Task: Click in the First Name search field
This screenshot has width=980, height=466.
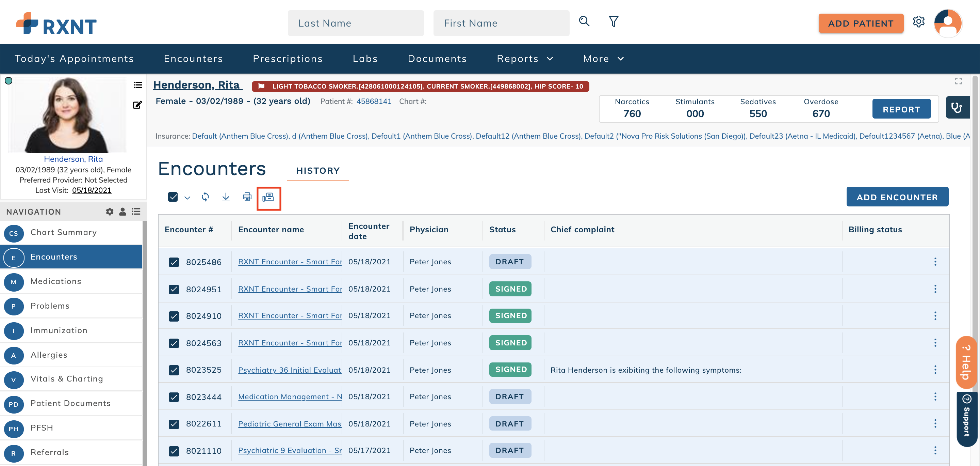Action: click(501, 23)
